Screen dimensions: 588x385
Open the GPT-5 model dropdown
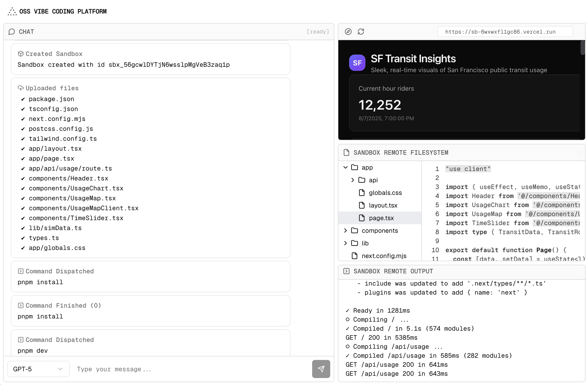(x=38, y=369)
